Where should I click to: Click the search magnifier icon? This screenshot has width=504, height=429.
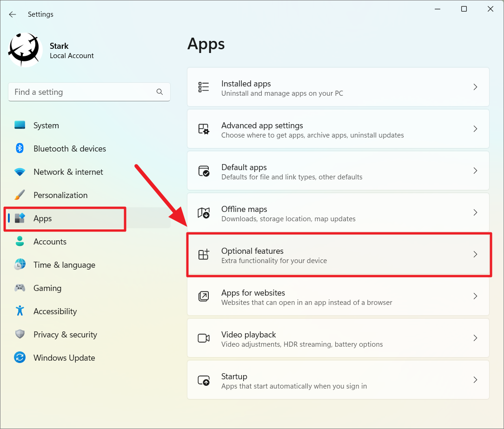click(x=159, y=92)
